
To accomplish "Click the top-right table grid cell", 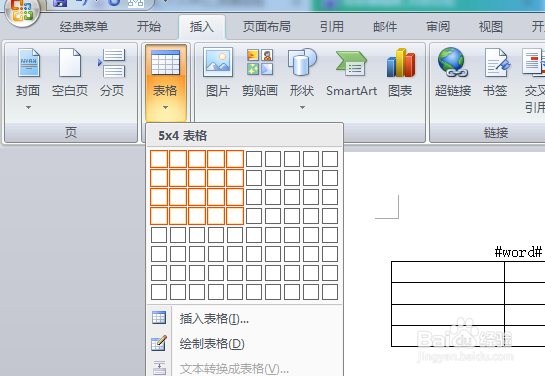I will point(330,159).
